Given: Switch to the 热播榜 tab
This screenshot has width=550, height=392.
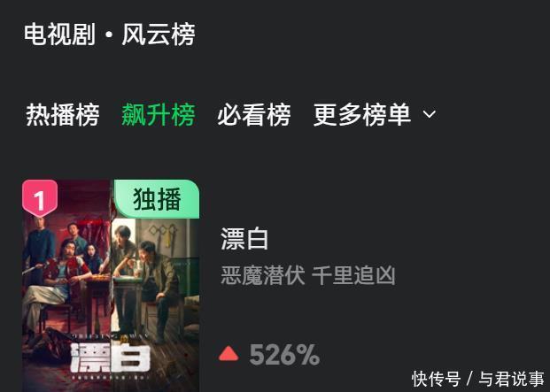Looking at the screenshot, I should pos(62,114).
